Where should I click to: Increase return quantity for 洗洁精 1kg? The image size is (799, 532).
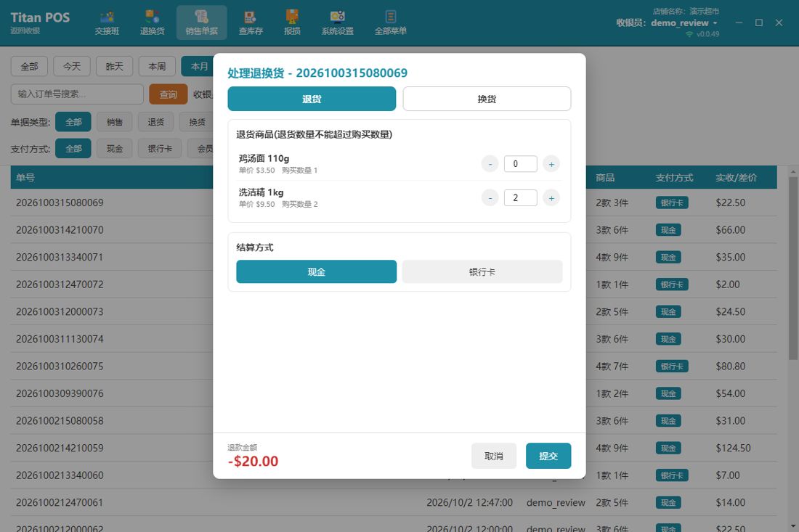pos(551,198)
